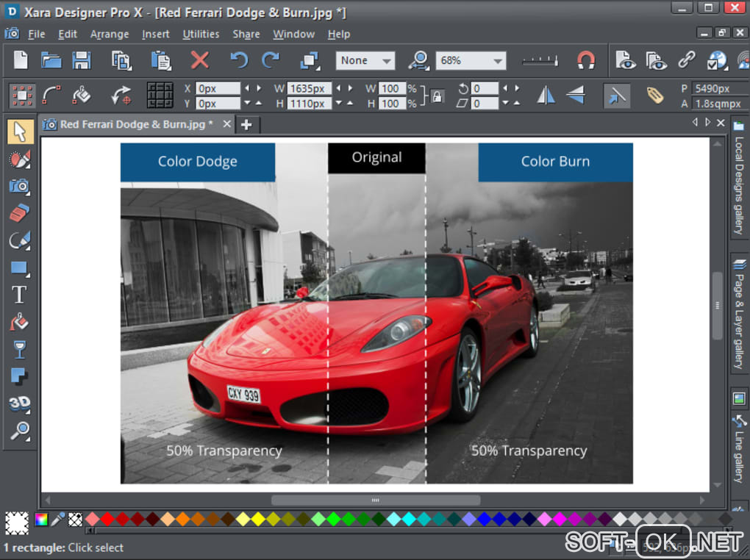Pick the Transparency wine glass tool
This screenshot has width=750, height=560.
click(19, 349)
